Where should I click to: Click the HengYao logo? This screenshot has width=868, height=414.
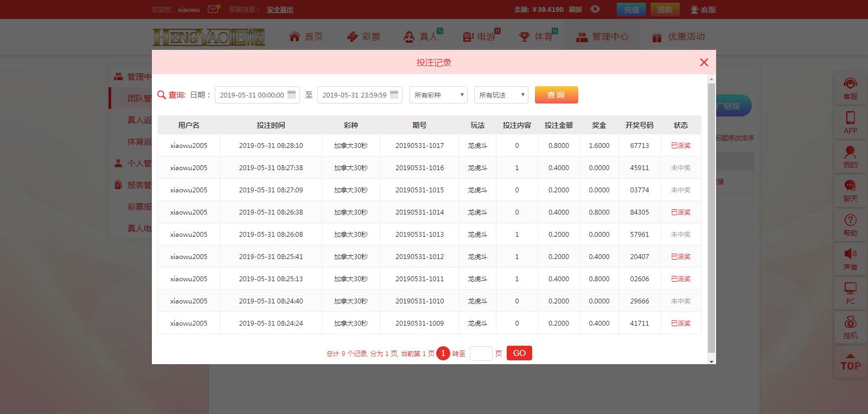click(x=209, y=37)
